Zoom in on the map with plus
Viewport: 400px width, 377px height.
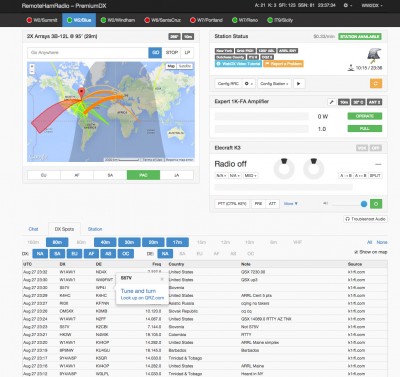click(32, 67)
